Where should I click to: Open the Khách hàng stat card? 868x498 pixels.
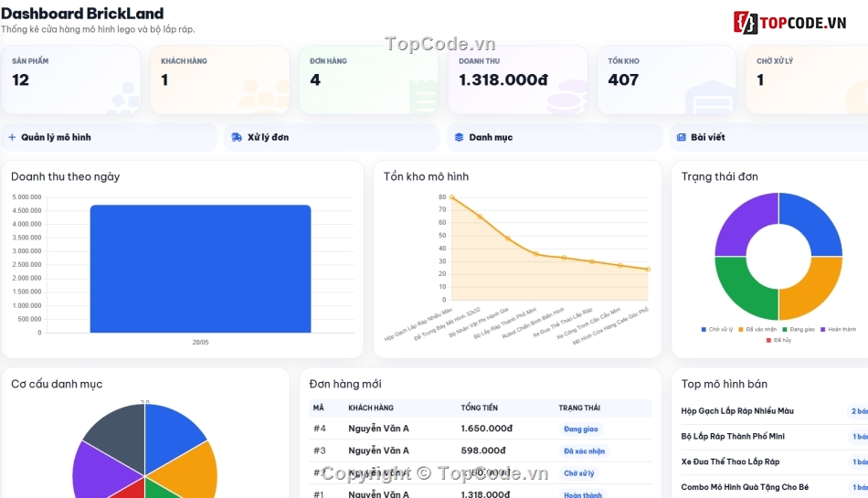220,79
